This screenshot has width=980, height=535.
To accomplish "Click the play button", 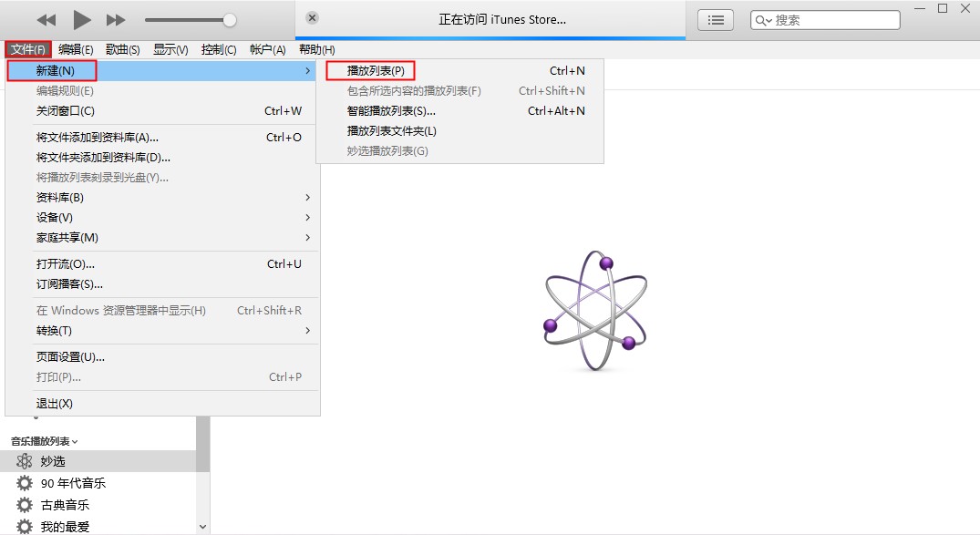I will pos(82,20).
